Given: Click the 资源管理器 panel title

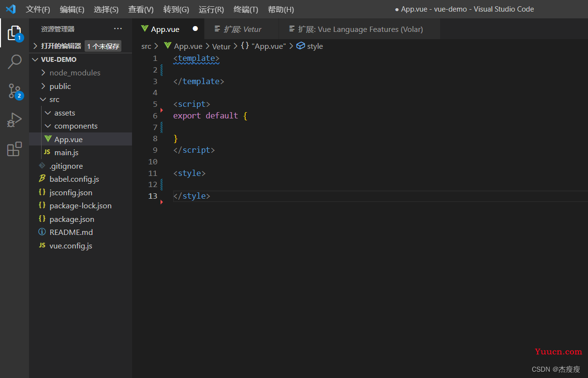Looking at the screenshot, I should tap(58, 29).
